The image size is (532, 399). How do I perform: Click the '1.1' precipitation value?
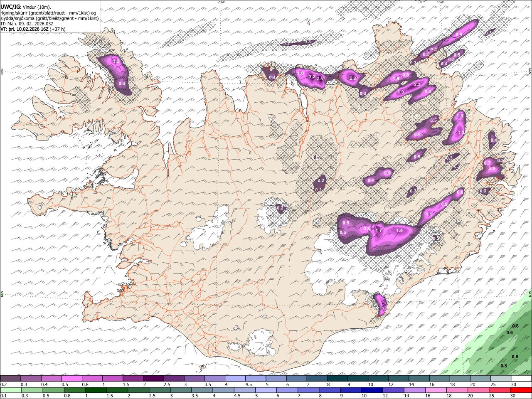429,214
